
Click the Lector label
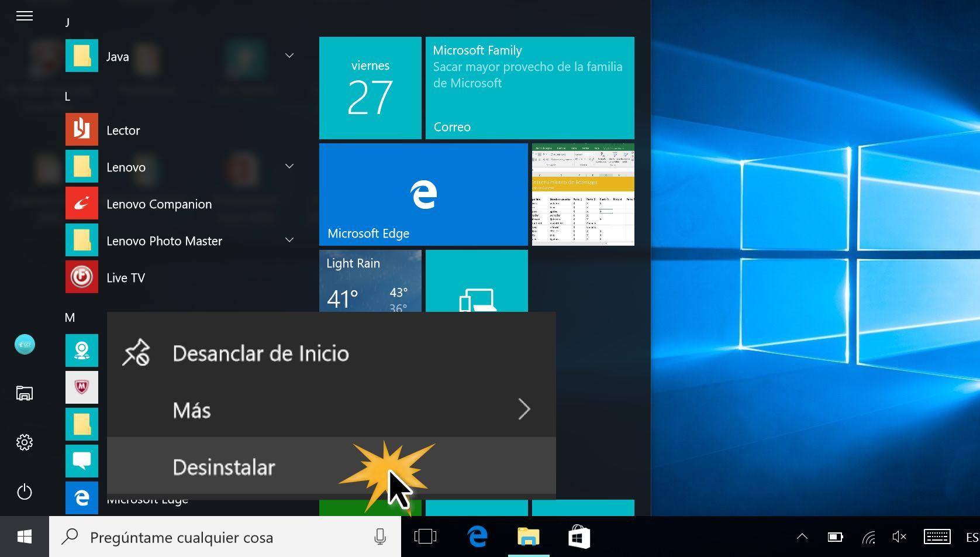(123, 130)
